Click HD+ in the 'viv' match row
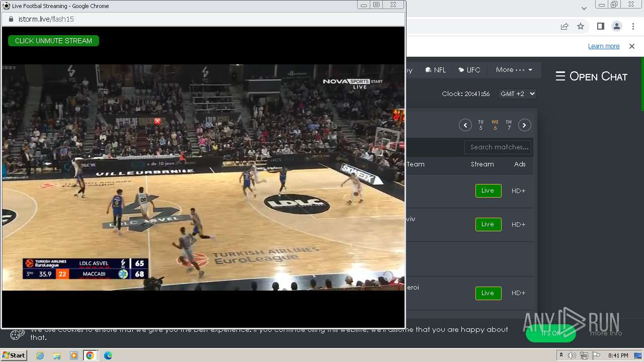Screen dimensions: 644x362 pos(518,224)
